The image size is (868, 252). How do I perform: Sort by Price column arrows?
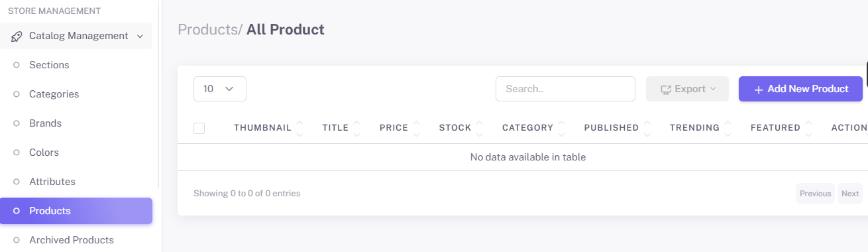[416, 128]
